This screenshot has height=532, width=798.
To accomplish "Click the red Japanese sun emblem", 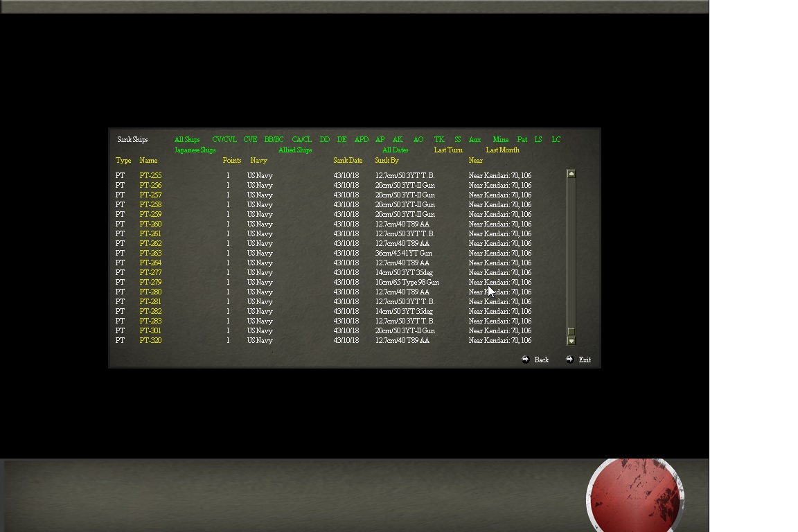I will click(635, 495).
